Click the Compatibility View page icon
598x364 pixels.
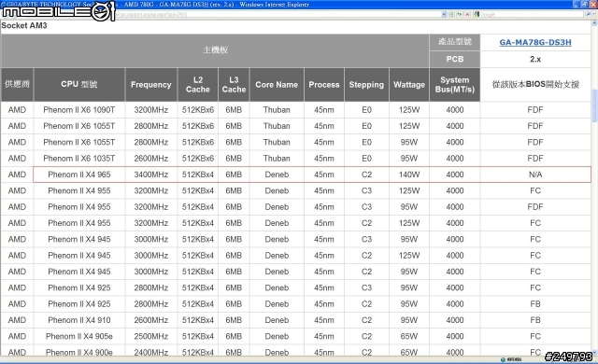click(451, 14)
